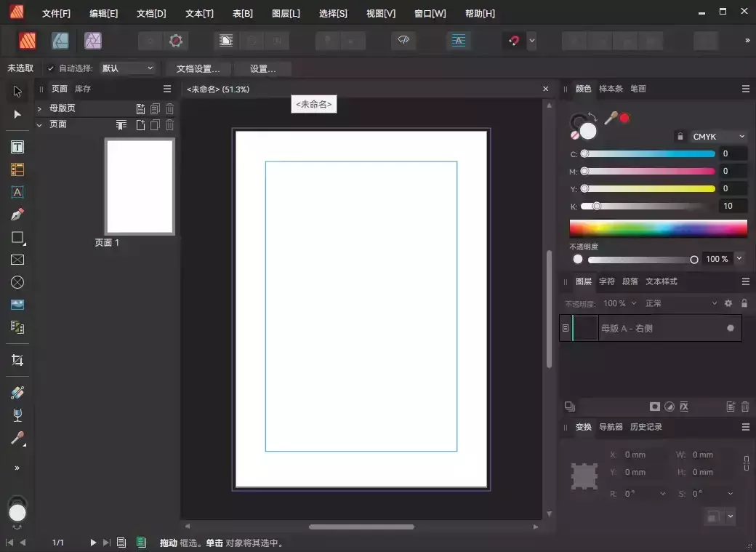Click the lock icon in the Layers panel
Screen dimensions: 756x552
pyautogui.click(x=744, y=303)
